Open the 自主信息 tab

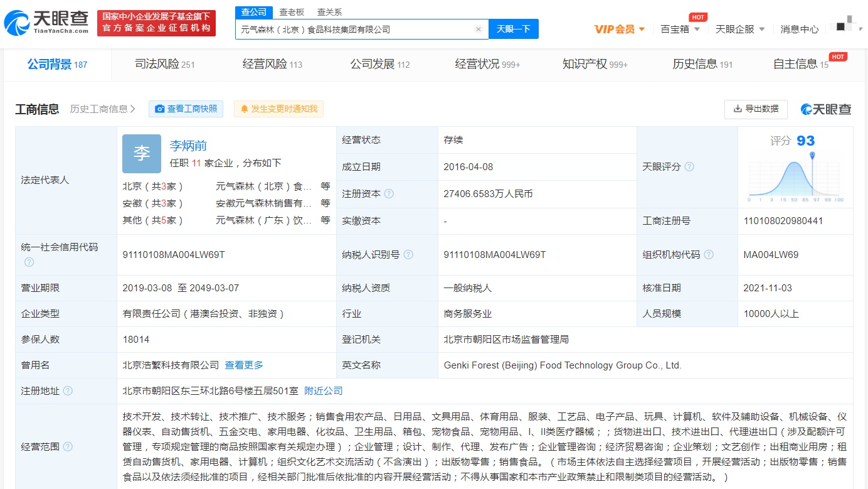click(801, 64)
